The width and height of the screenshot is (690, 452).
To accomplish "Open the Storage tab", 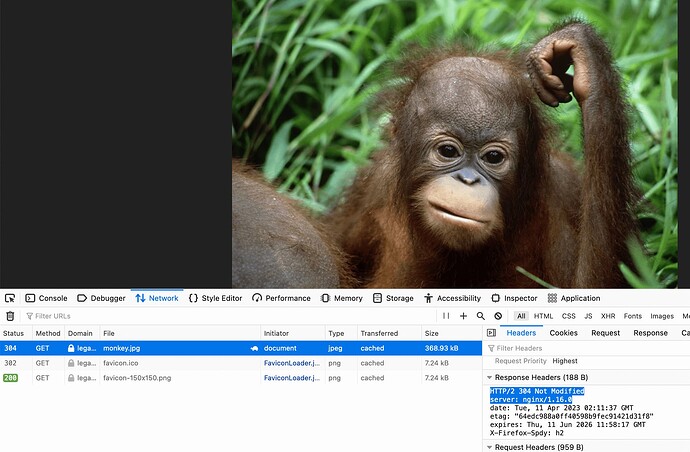I will click(x=393, y=298).
